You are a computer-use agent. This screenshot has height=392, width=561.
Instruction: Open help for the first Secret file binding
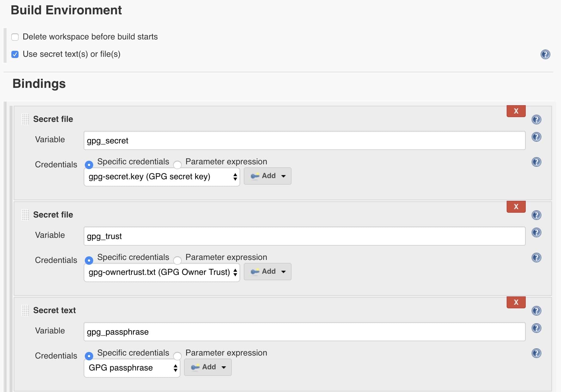click(537, 120)
